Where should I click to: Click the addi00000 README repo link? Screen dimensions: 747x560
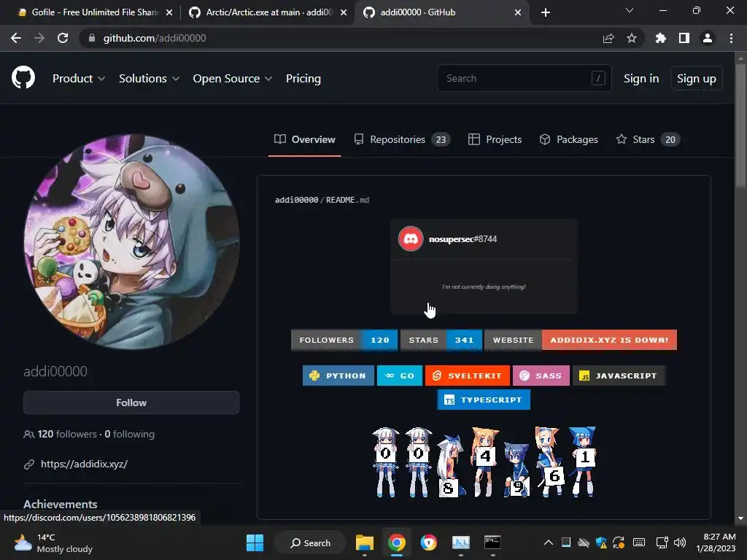(296, 200)
